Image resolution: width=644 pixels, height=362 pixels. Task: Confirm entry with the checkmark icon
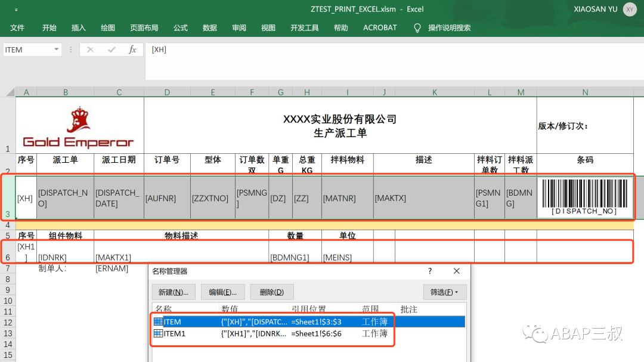click(x=112, y=49)
